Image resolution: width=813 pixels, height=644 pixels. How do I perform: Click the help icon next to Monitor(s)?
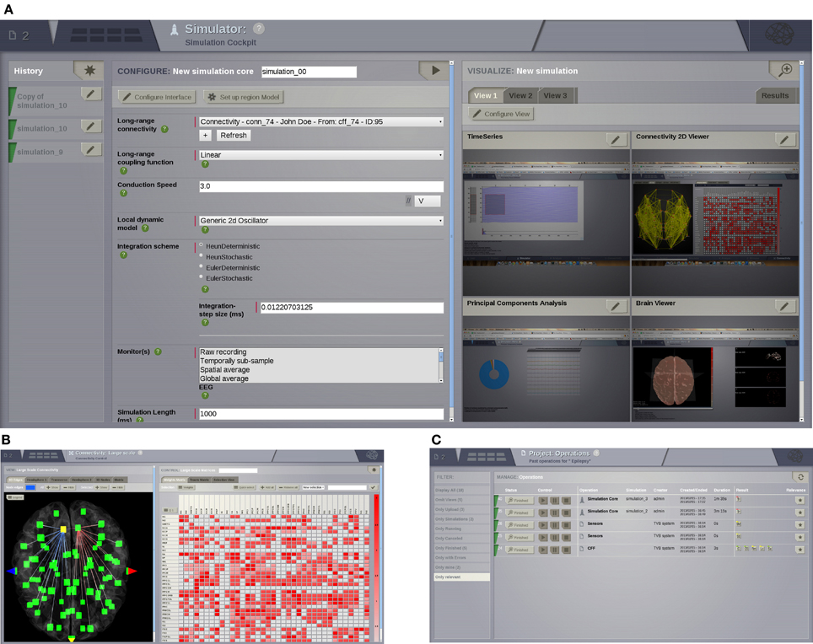click(158, 352)
